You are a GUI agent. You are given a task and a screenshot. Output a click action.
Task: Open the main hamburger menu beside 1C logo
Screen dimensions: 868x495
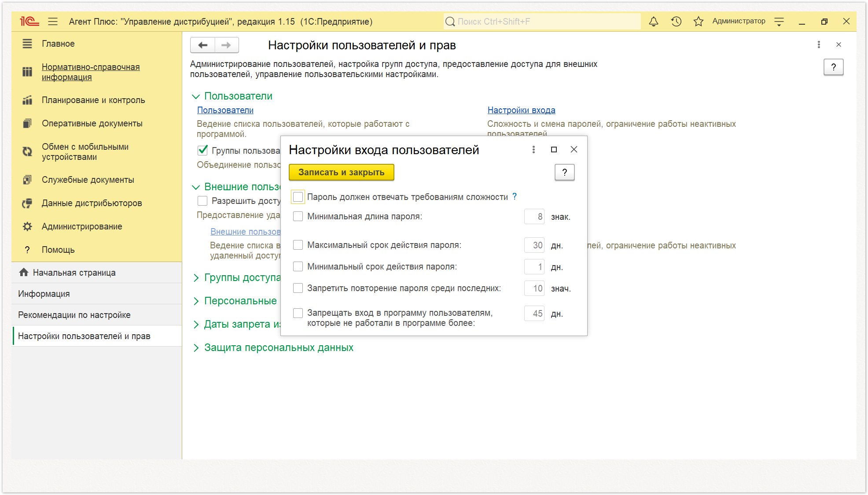pyautogui.click(x=53, y=22)
